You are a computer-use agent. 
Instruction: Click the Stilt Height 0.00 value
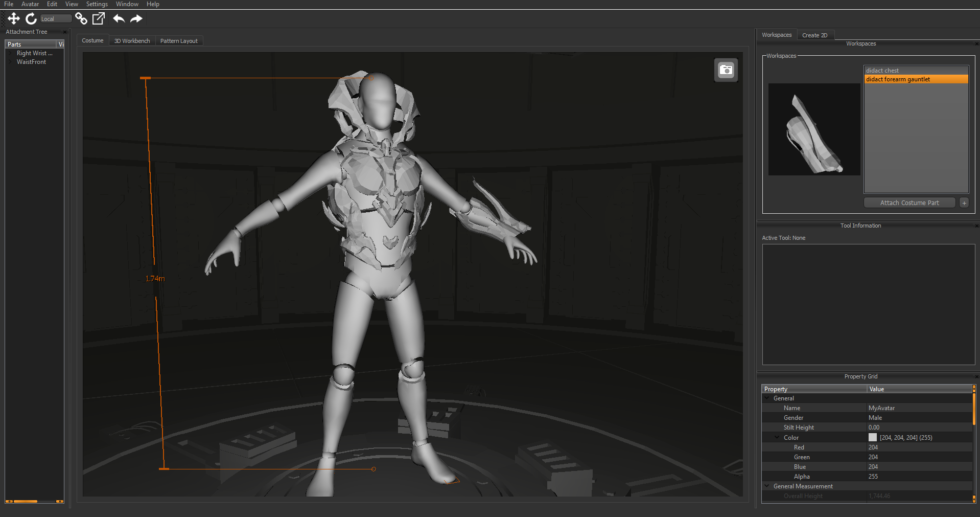[x=874, y=428]
